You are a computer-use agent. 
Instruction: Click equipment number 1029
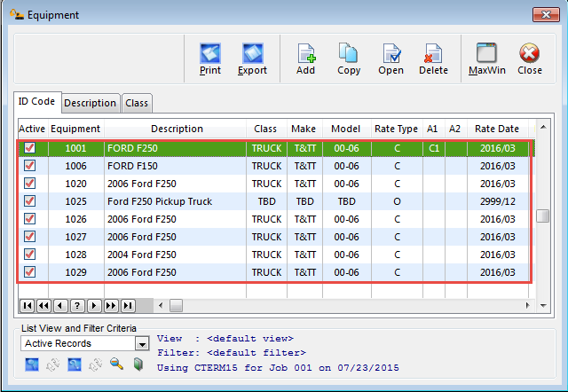click(x=75, y=272)
